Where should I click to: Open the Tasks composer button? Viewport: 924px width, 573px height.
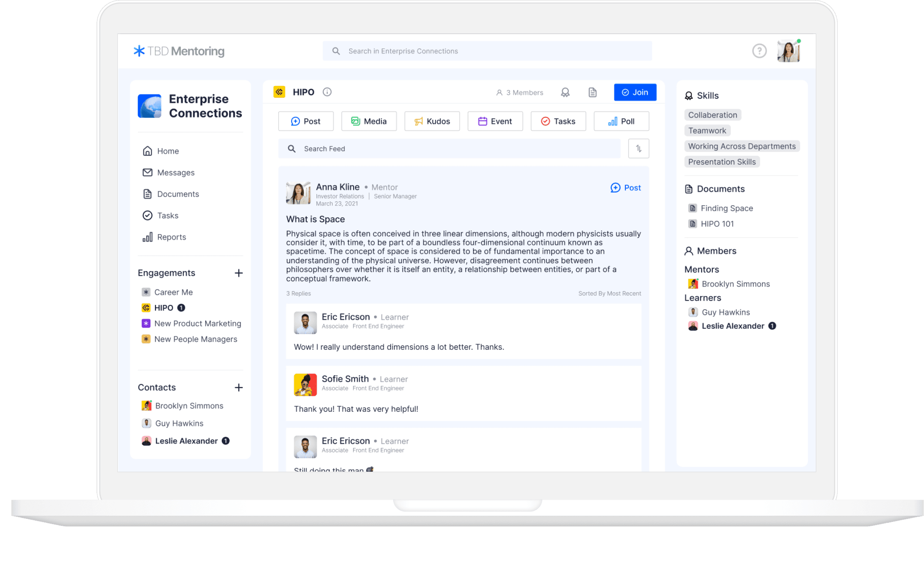(558, 121)
